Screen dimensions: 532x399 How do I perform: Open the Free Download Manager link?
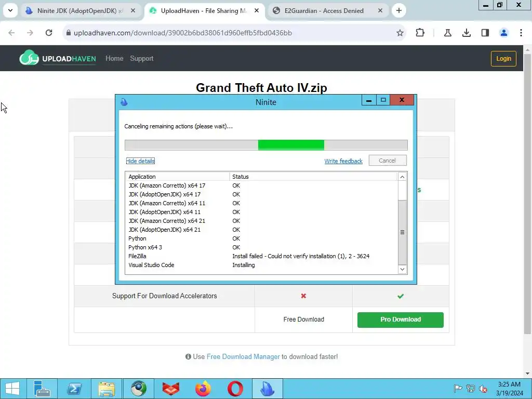[x=243, y=356]
